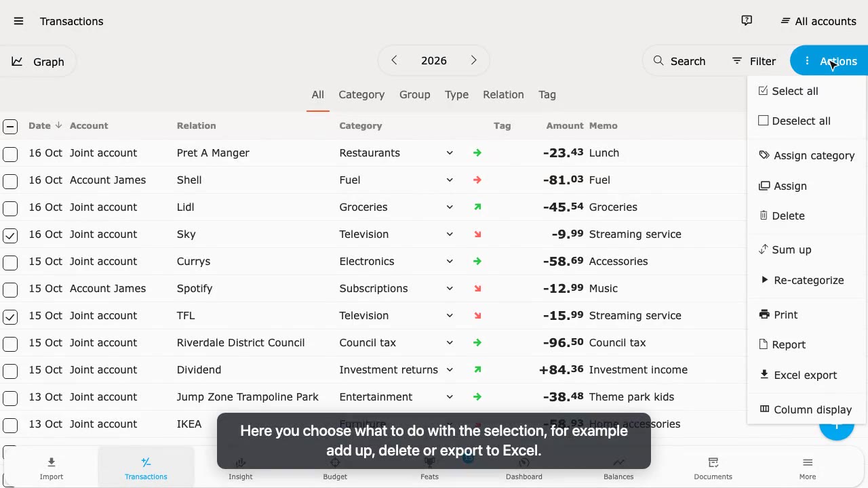The height and width of the screenshot is (488, 868).
Task: Open Balances in bottom navigation
Action: click(x=618, y=468)
